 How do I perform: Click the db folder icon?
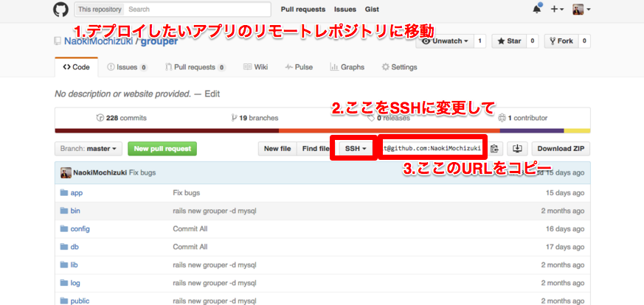(x=63, y=247)
